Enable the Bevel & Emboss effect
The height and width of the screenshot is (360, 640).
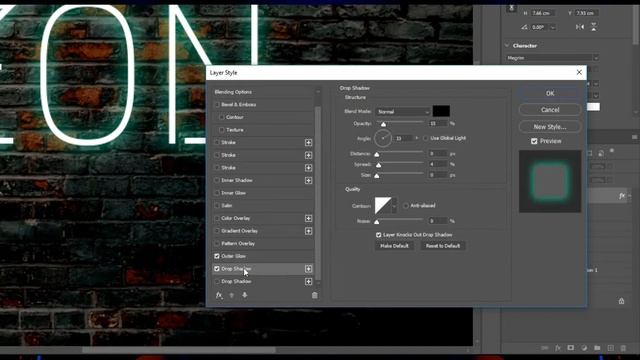click(217, 104)
